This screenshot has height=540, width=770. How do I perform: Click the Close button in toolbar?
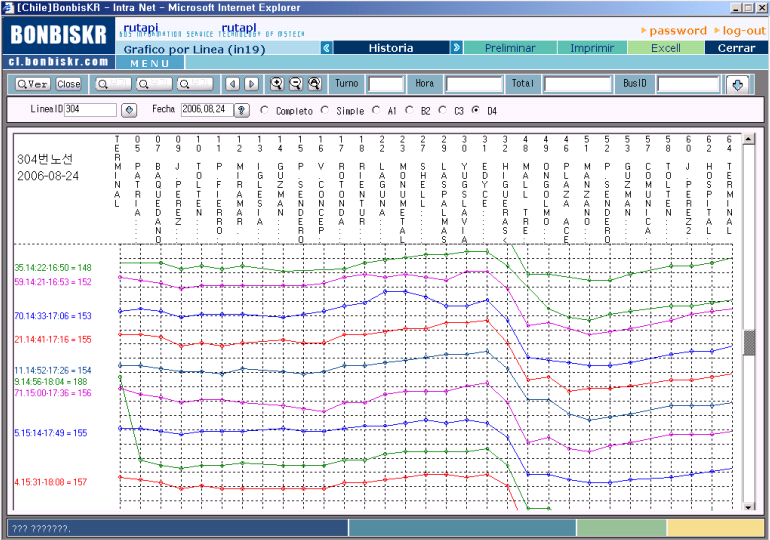pos(68,84)
